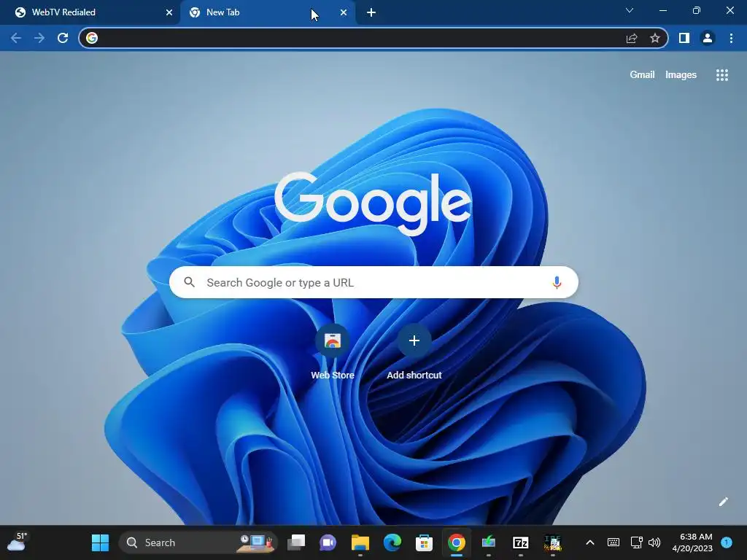Open Google Images link
This screenshot has height=560, width=747.
point(681,75)
